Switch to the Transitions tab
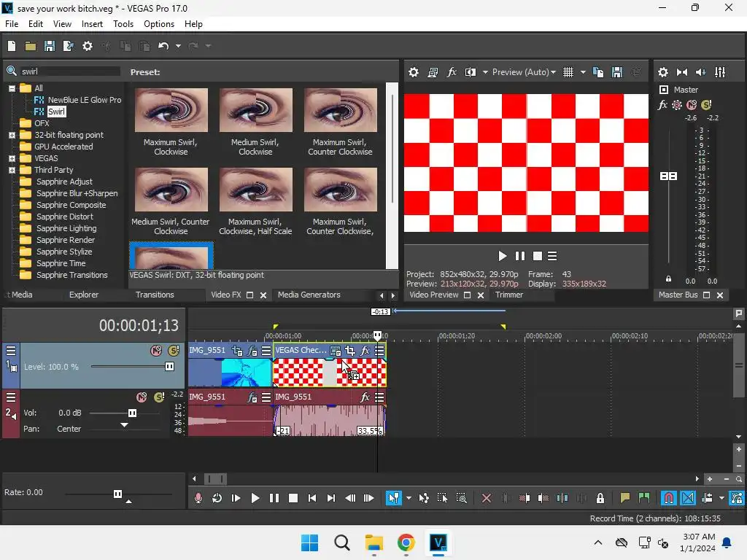This screenshot has height=560, width=747. [155, 295]
